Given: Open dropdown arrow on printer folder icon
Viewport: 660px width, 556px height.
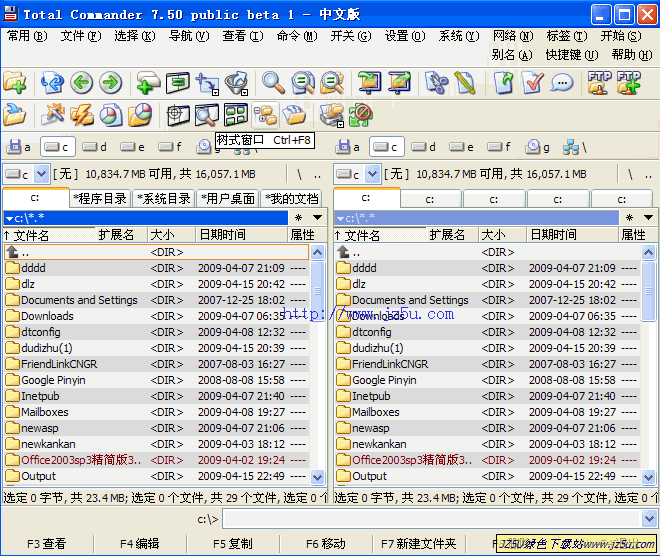Looking at the screenshot, I should tap(341, 124).
